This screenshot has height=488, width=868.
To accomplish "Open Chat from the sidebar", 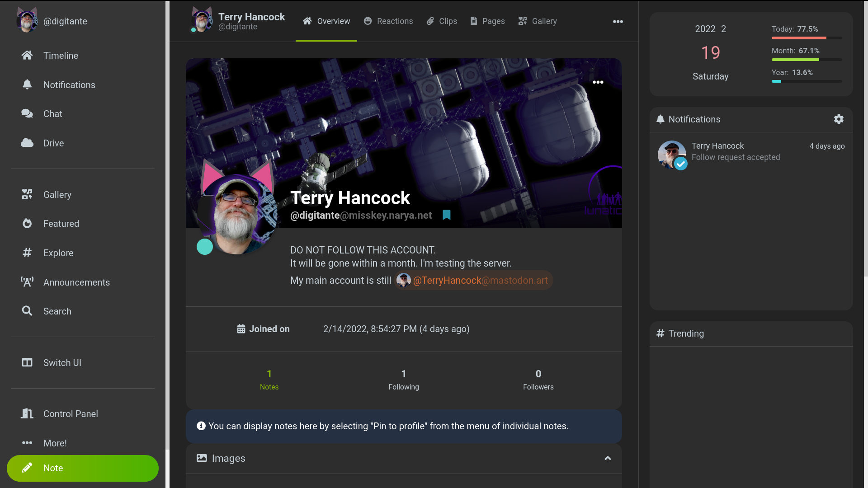I will point(27,114).
